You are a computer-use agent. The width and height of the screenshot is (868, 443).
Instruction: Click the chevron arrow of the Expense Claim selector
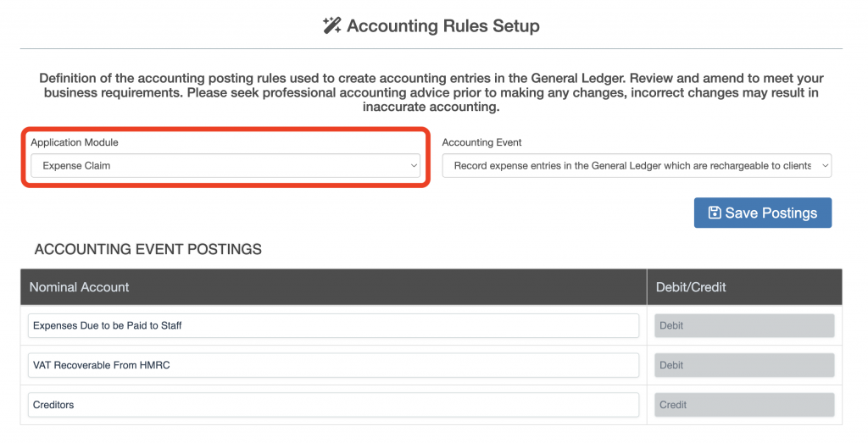[414, 166]
